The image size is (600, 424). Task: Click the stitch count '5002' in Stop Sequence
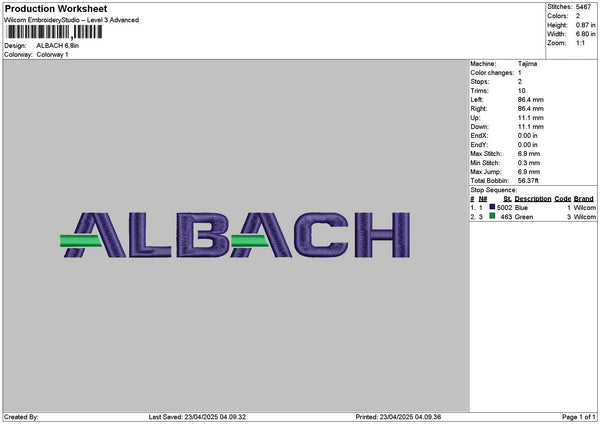[x=504, y=208]
